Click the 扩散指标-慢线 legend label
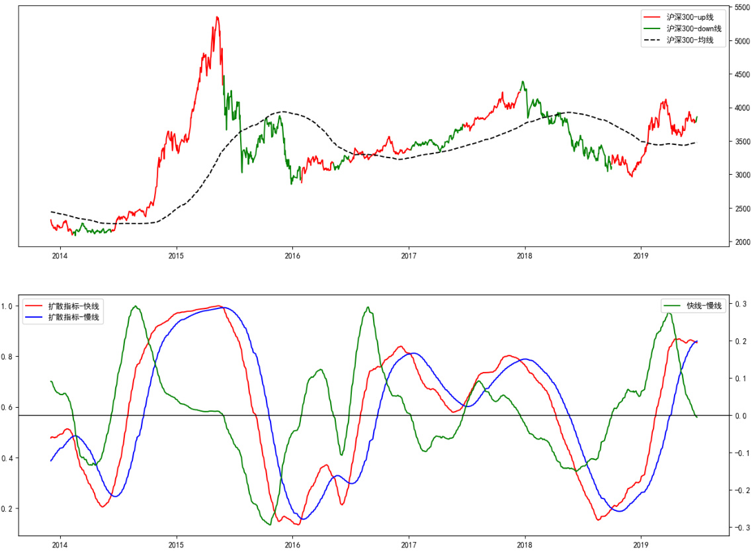The image size is (756, 554). pos(73,318)
